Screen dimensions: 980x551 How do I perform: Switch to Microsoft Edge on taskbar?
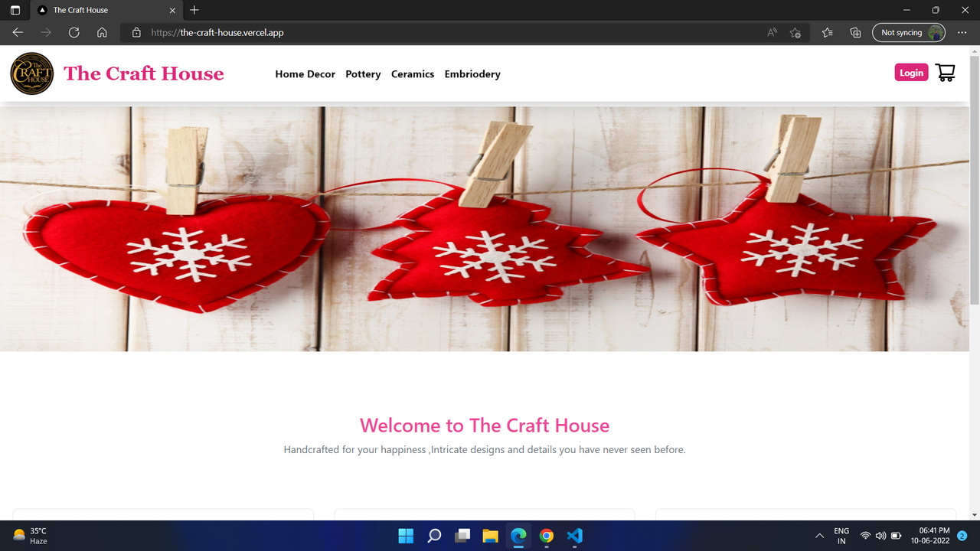tap(518, 536)
